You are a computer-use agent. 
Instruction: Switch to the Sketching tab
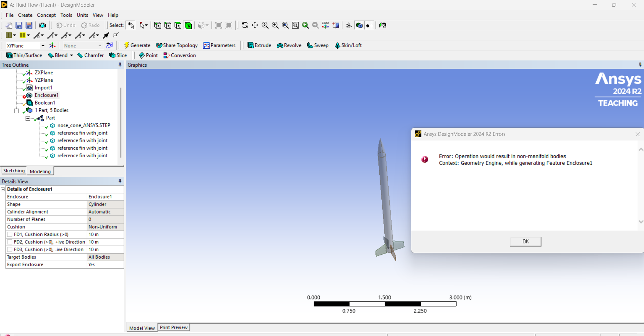pos(14,171)
